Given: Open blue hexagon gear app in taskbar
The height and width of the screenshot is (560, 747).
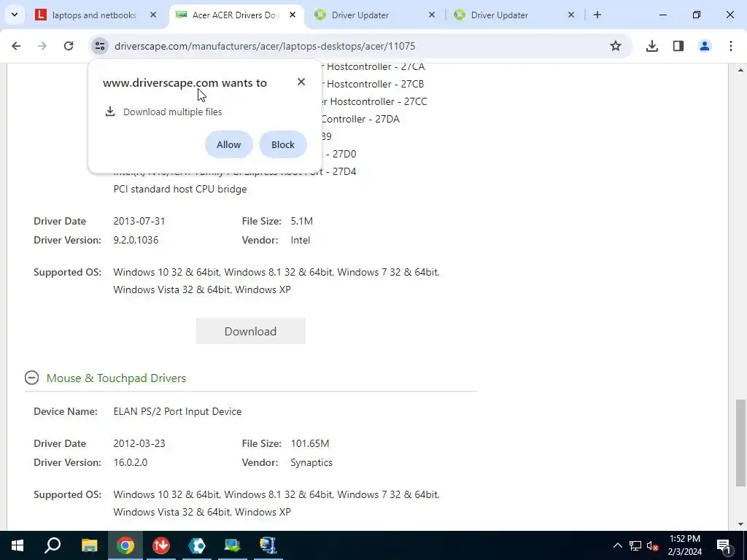Looking at the screenshot, I should [197, 545].
